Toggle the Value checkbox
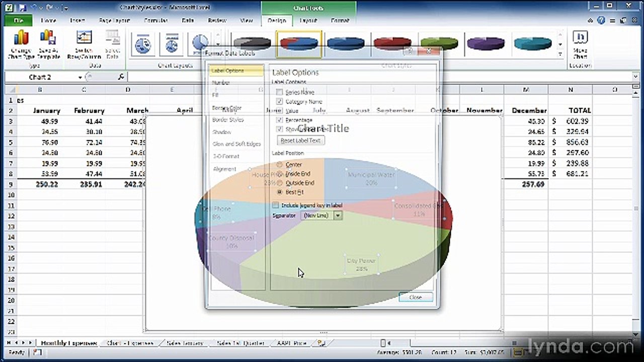Image resolution: width=644 pixels, height=362 pixels. 280,111
